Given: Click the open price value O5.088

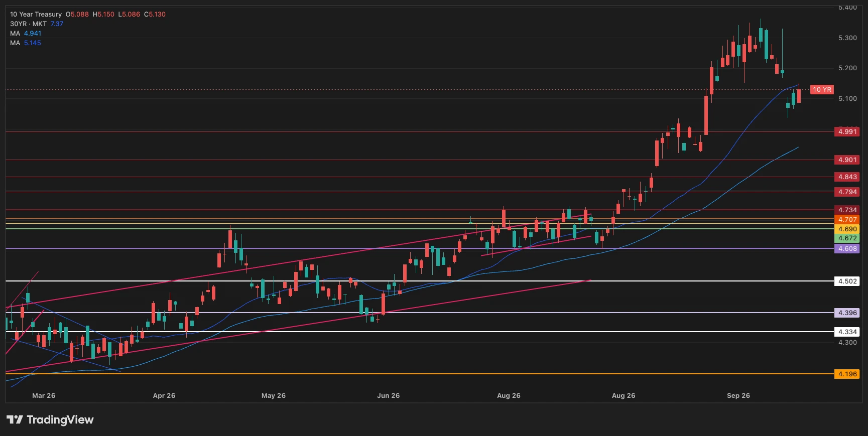Looking at the screenshot, I should [x=77, y=14].
